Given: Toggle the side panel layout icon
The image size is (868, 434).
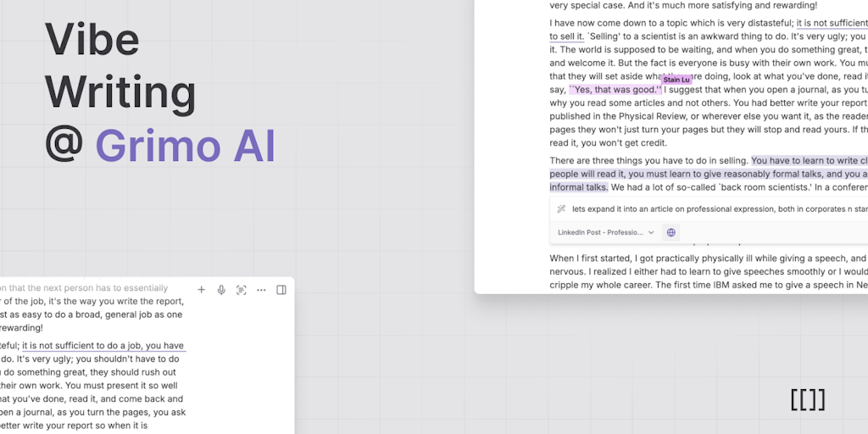Looking at the screenshot, I should point(281,290).
